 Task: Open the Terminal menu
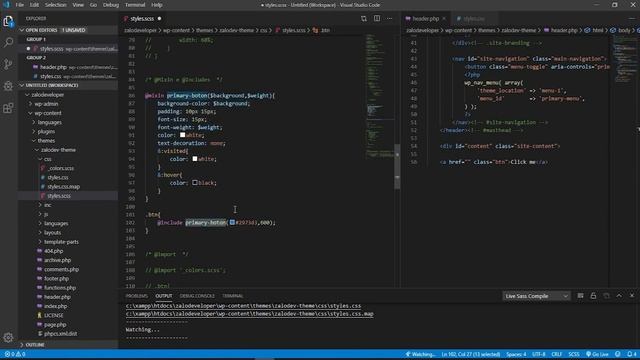pos(135,5)
